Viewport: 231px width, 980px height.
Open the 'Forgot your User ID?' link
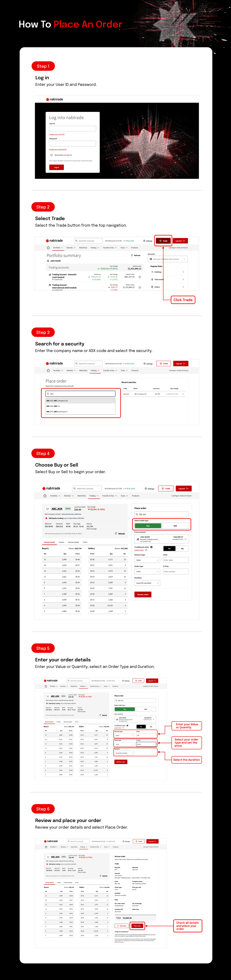click(57, 134)
